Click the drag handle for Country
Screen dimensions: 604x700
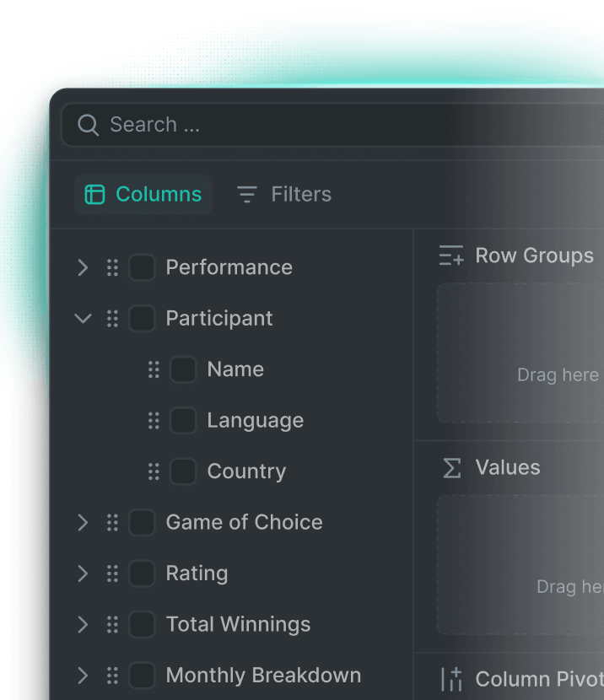click(x=154, y=471)
